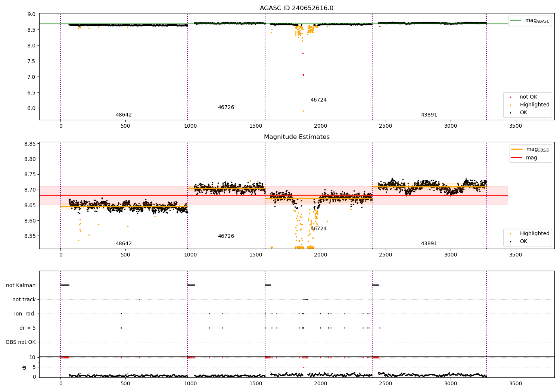Click the 8.85 y-axis tick label

[30, 144]
